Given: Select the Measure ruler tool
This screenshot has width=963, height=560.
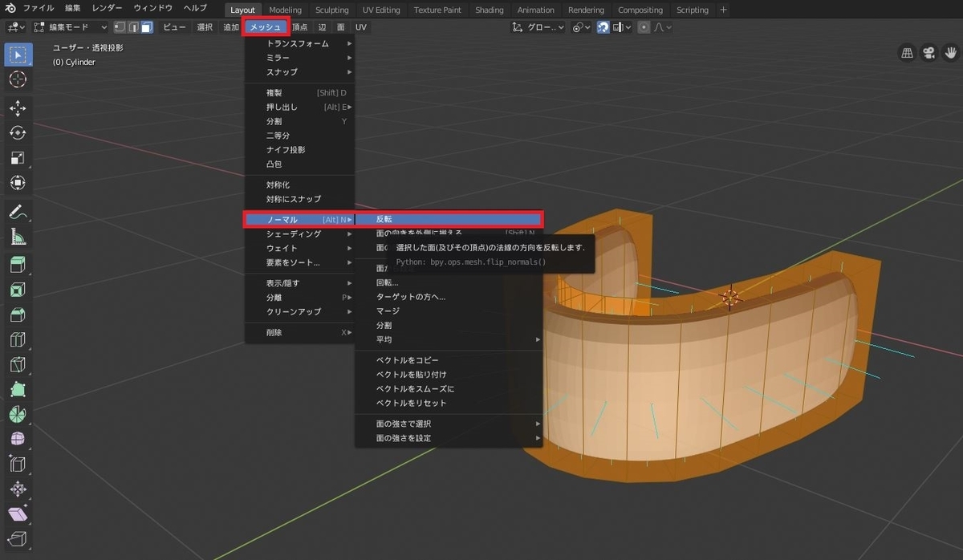Looking at the screenshot, I should click(x=18, y=237).
